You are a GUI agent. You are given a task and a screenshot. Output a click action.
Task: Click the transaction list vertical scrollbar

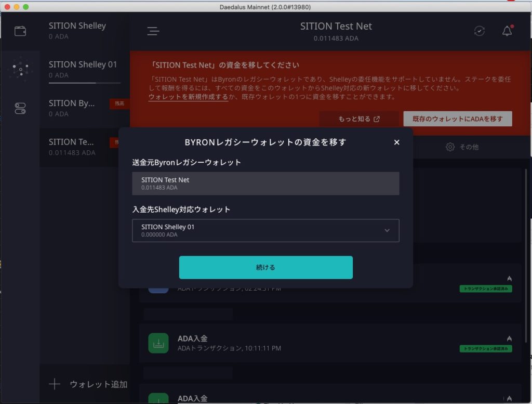pos(526,218)
